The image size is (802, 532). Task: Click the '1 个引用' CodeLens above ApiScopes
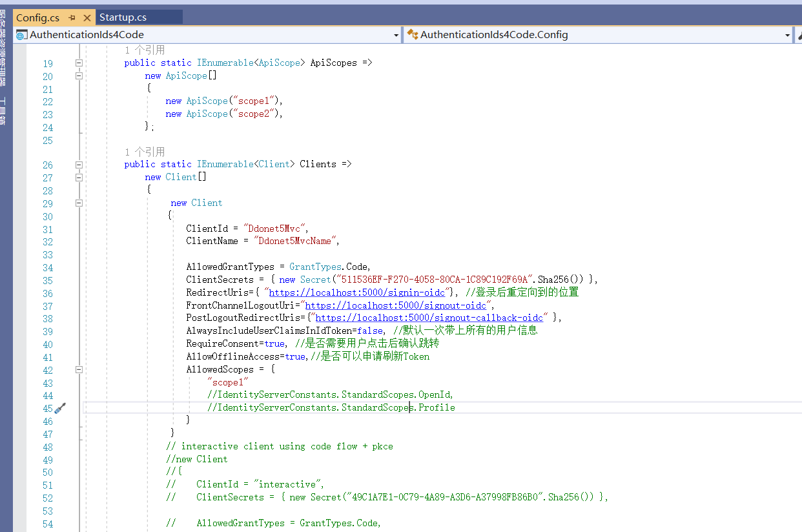point(145,50)
